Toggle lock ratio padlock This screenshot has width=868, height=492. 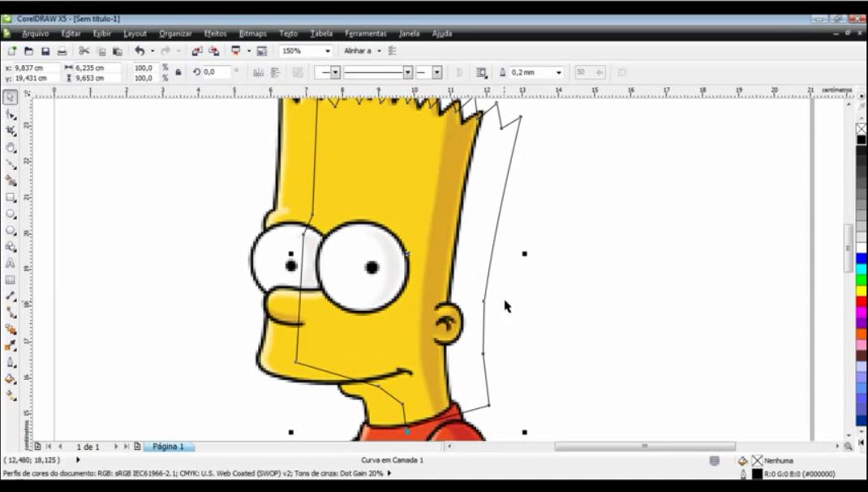coord(178,72)
